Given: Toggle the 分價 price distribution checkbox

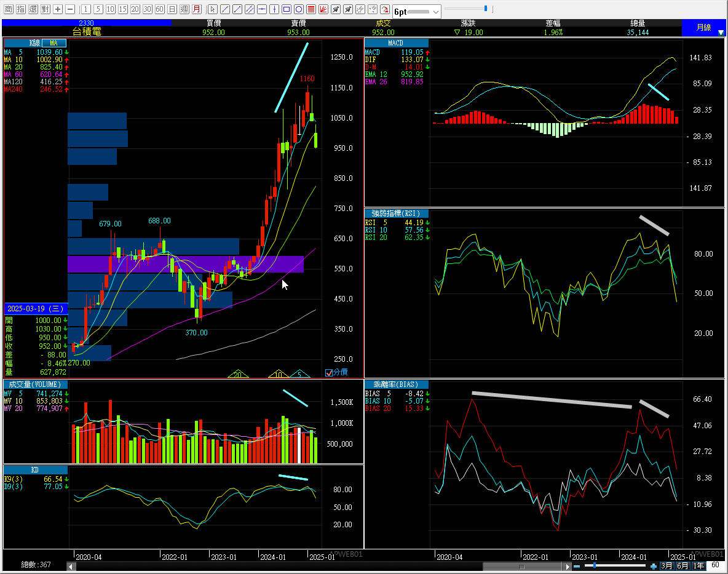Looking at the screenshot, I should coord(329,372).
